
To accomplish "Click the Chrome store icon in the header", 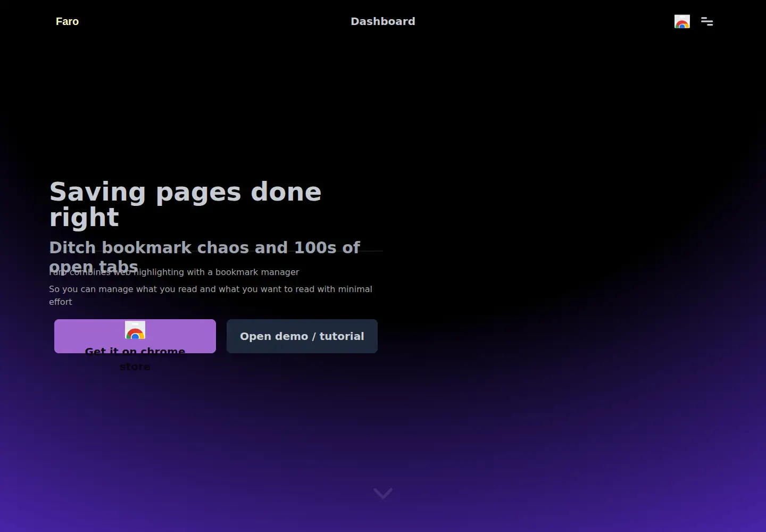I will pyautogui.click(x=682, y=21).
